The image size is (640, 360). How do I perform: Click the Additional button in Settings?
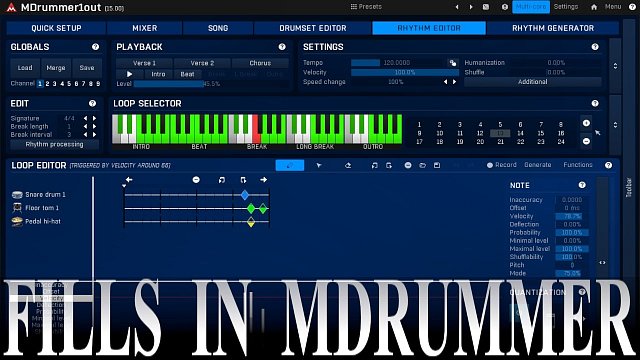[532, 82]
